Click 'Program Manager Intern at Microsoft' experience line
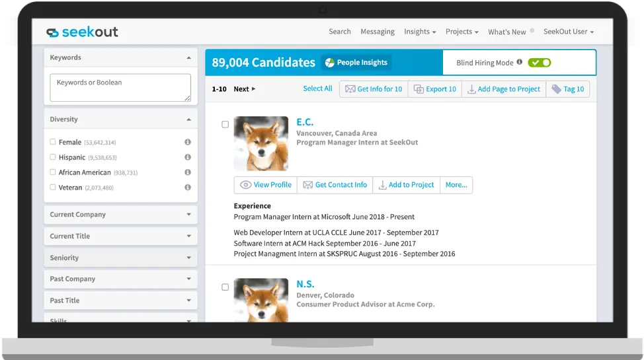This screenshot has height=360, width=644. [324, 217]
